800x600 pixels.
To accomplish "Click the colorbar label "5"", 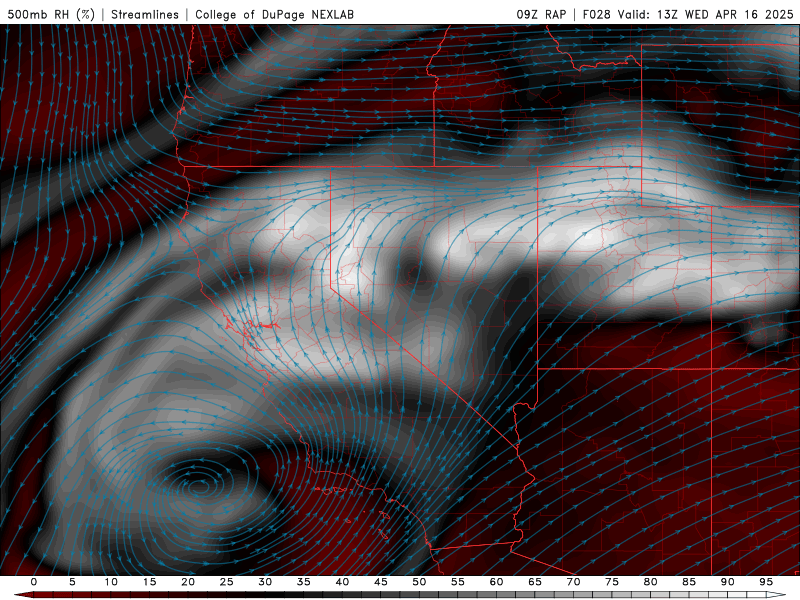I will point(72,582).
